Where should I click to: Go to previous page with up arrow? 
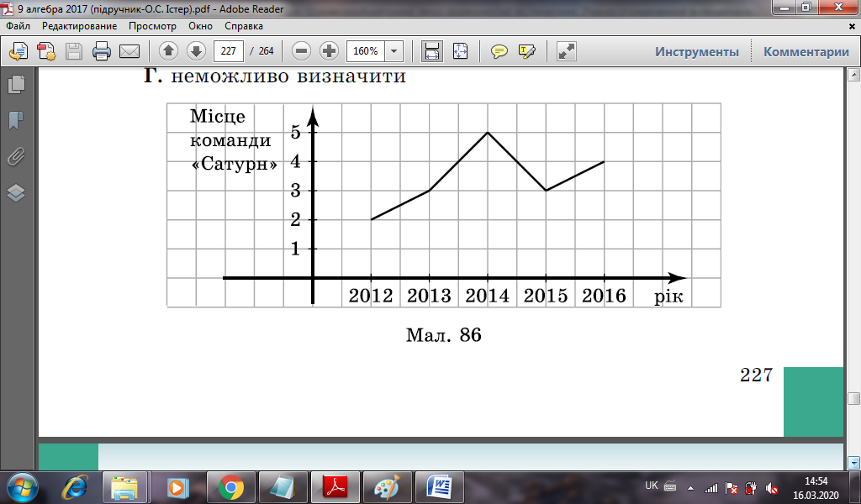pos(168,51)
